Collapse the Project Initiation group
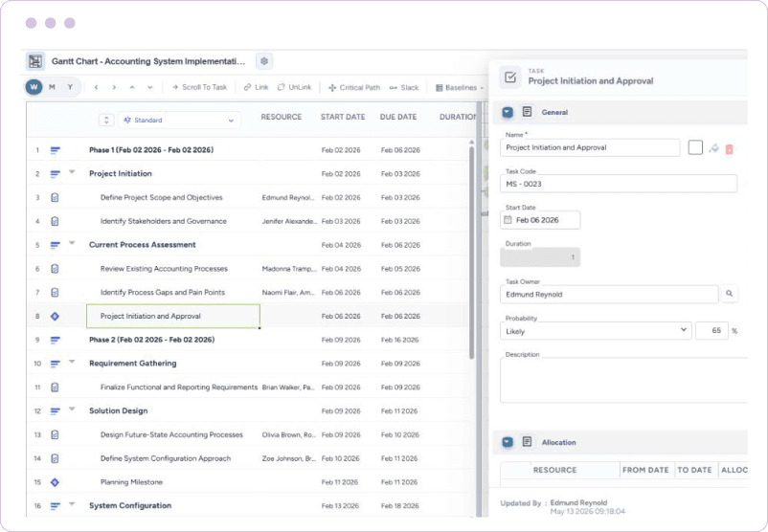 coord(72,172)
